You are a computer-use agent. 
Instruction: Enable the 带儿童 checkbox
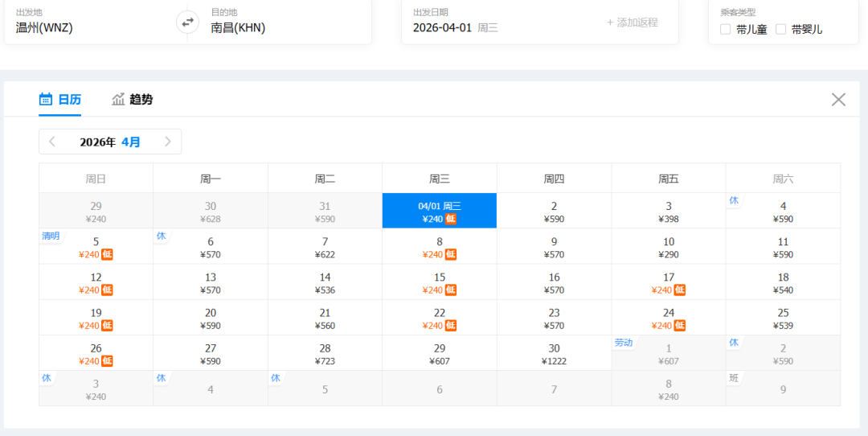tap(726, 30)
